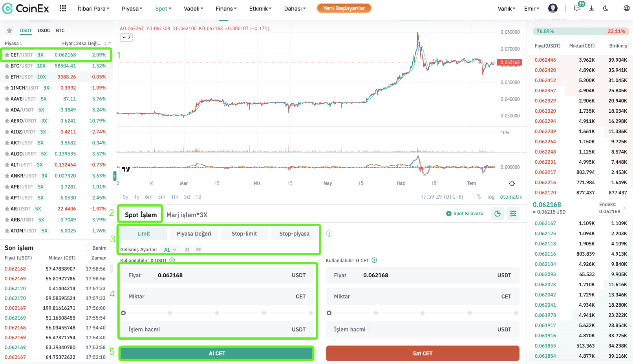Select the Marj işlem*3X tab
The width and height of the screenshot is (633, 364).
187,215
